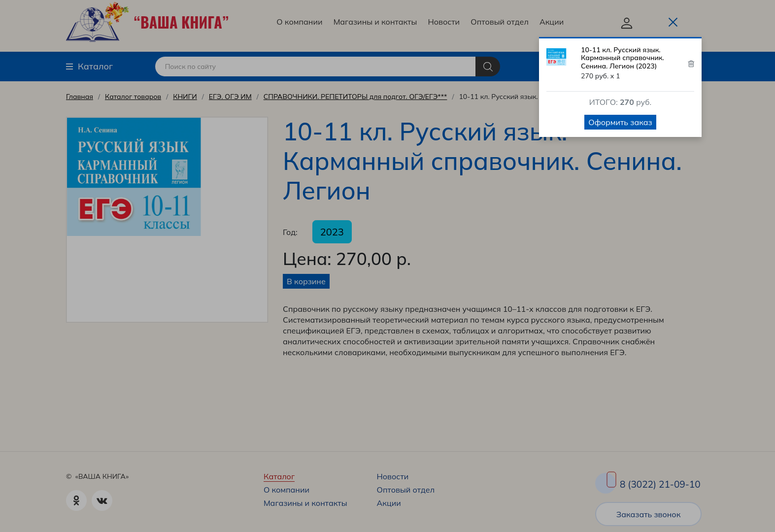This screenshot has height=532, width=775.
Task: Click the Оформить заказ button
Action: click(620, 122)
